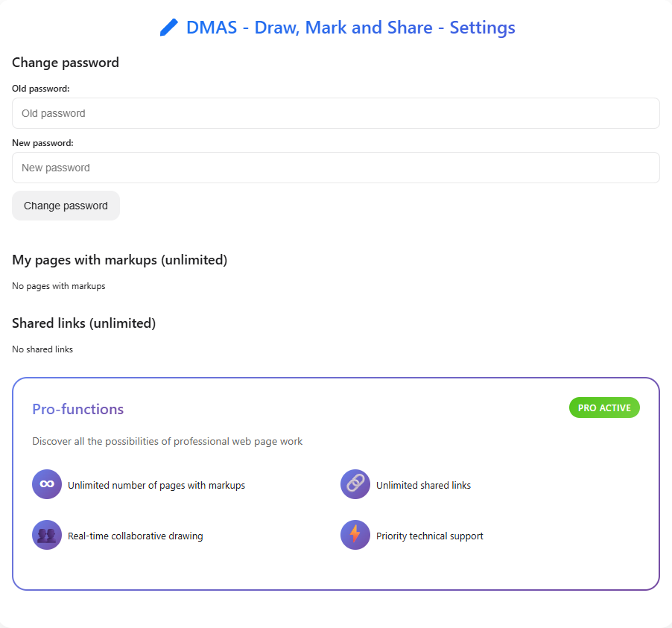Click the people icon for collaborative drawing
The image size is (672, 628).
(x=46, y=535)
